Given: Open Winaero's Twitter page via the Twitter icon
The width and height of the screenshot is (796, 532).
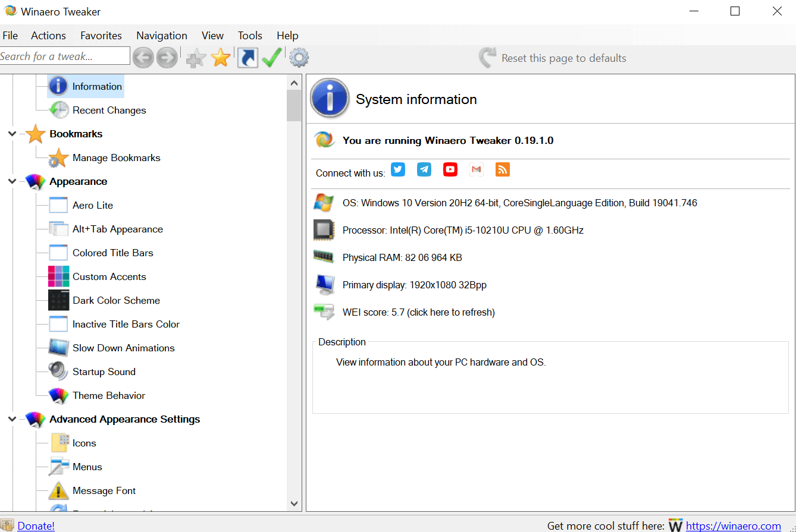Looking at the screenshot, I should (397, 169).
